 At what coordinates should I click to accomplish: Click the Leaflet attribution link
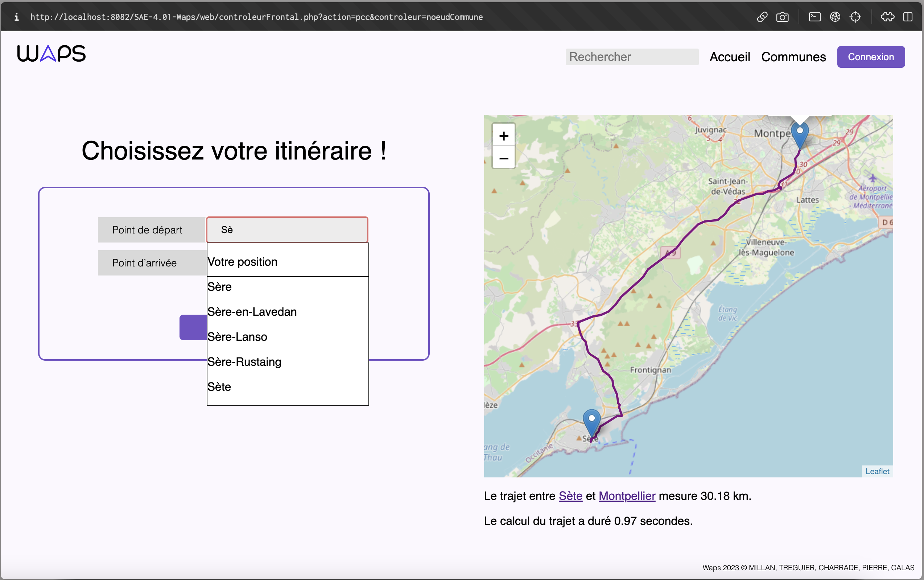(x=877, y=471)
